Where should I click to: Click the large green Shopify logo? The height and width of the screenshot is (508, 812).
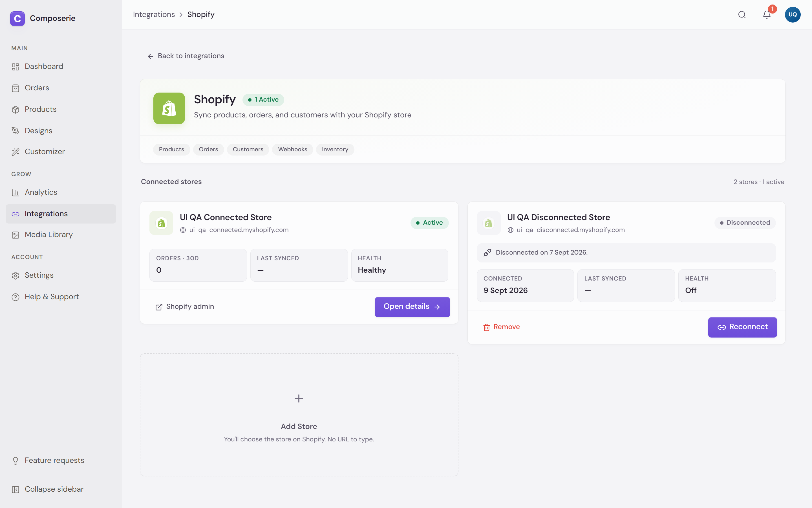point(169,108)
